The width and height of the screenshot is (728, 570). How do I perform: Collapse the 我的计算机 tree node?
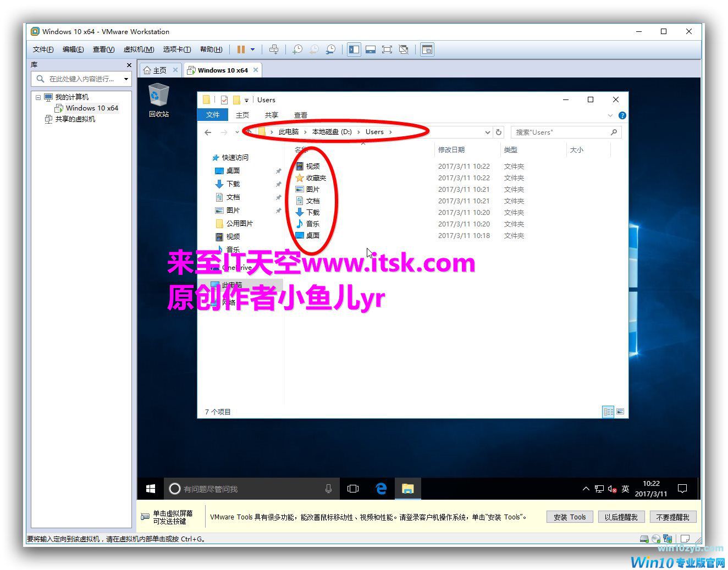38,97
